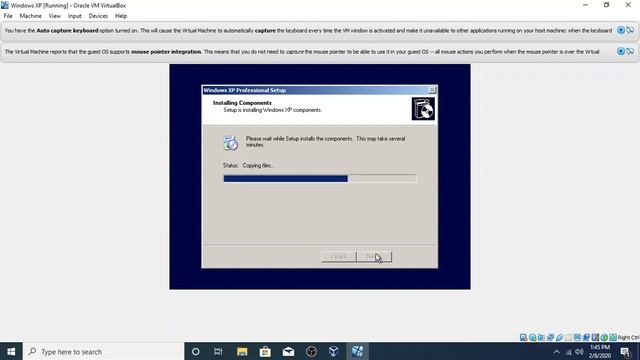
Task: Click the Installing Components heading
Action: click(242, 103)
